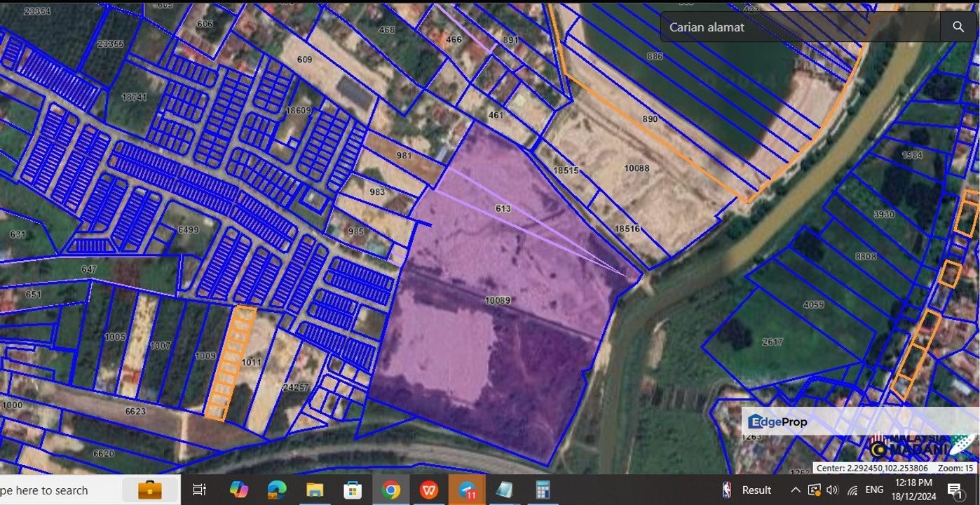Image resolution: width=980 pixels, height=505 pixels.
Task: Select lot 647 parcel
Action: tap(89, 269)
